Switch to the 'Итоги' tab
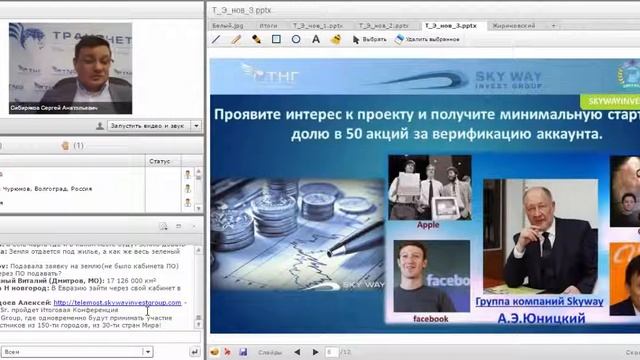 click(x=268, y=26)
